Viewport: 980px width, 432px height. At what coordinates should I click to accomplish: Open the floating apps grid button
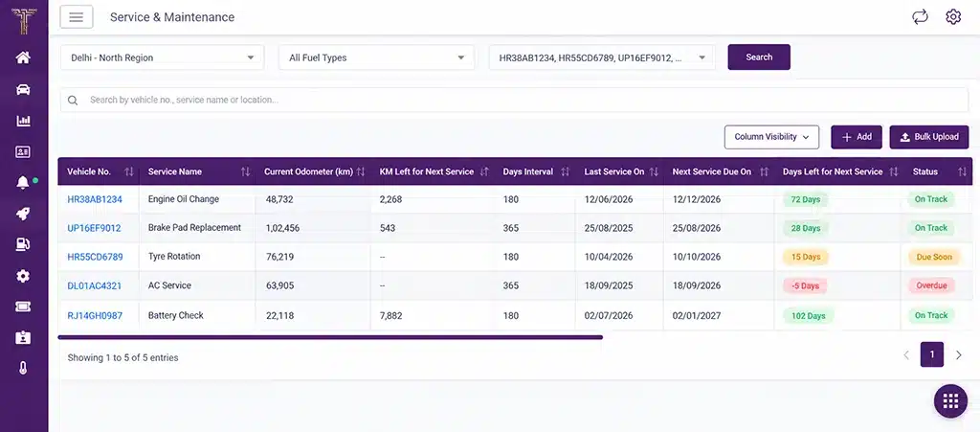click(x=950, y=400)
